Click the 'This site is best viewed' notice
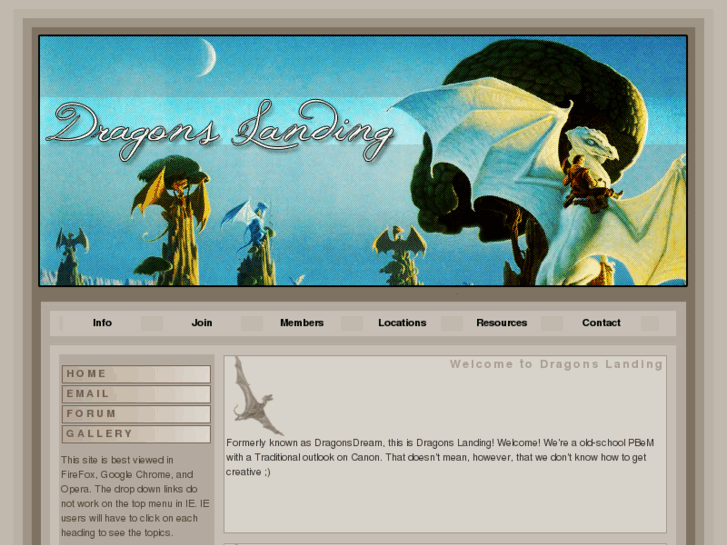727x545 pixels. tap(135, 496)
